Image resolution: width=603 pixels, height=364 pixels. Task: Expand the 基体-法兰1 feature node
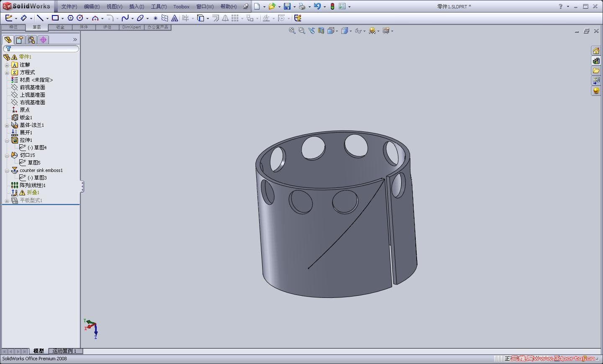(x=7, y=125)
